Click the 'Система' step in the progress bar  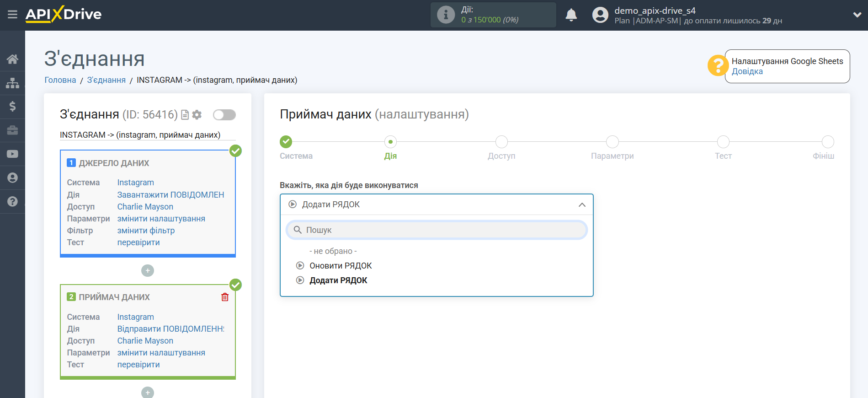tap(286, 142)
